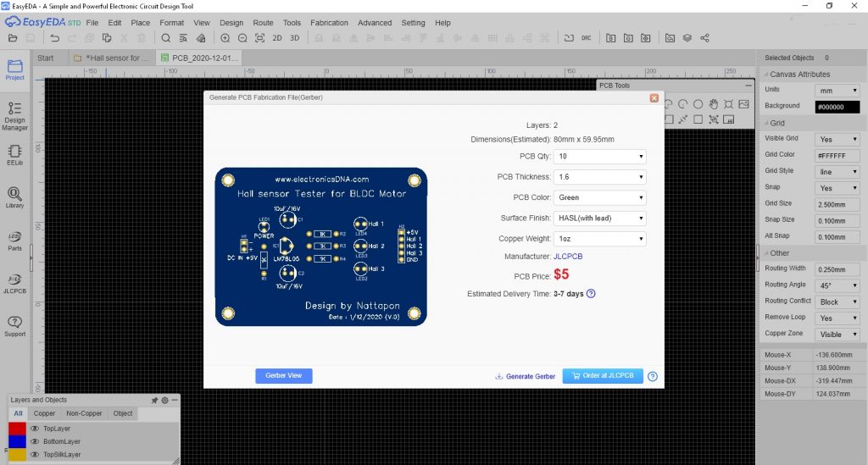This screenshot has height=465, width=868.
Task: Close the Generate PCB Fabrication File dialog
Action: tap(654, 98)
